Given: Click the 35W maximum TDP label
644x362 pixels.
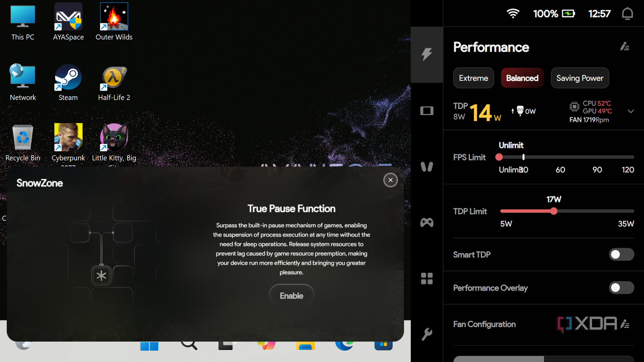Looking at the screenshot, I should 626,224.
